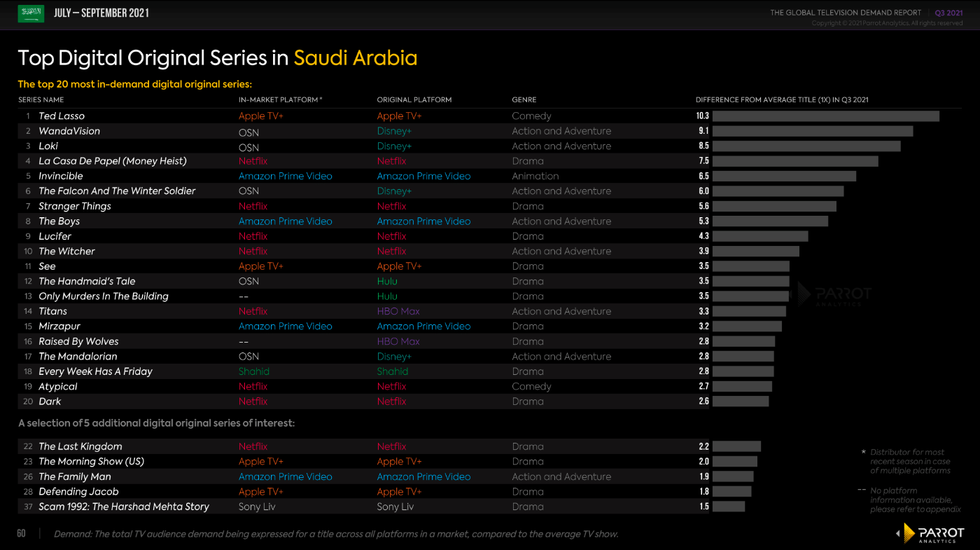The image size is (980, 550).
Task: Click the IN-MARKET PLATFORM column header
Action: point(280,99)
